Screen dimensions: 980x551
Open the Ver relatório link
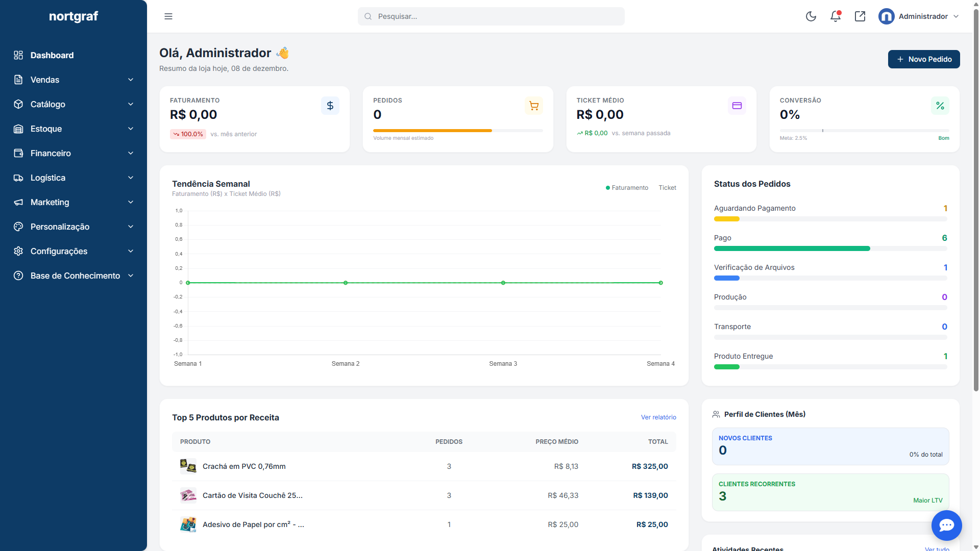(x=658, y=417)
